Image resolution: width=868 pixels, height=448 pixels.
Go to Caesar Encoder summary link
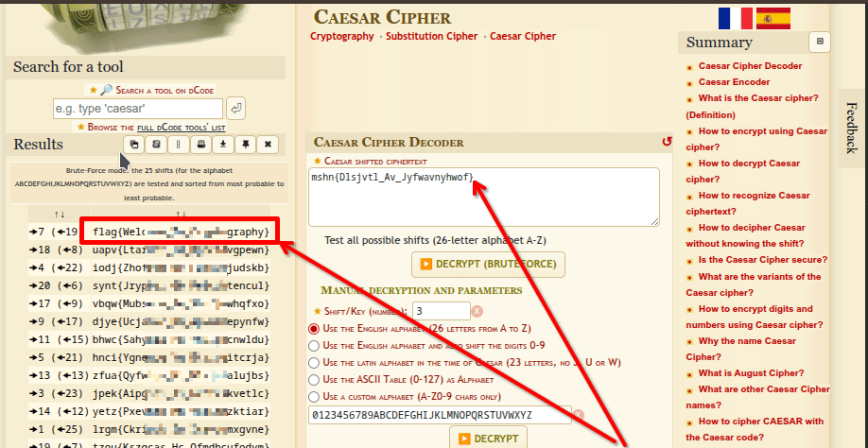(x=734, y=82)
